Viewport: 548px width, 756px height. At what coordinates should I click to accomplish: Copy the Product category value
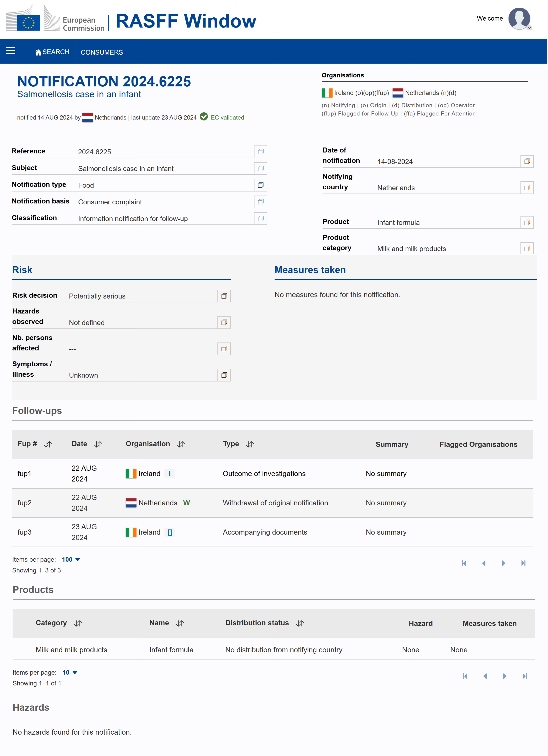(x=527, y=248)
